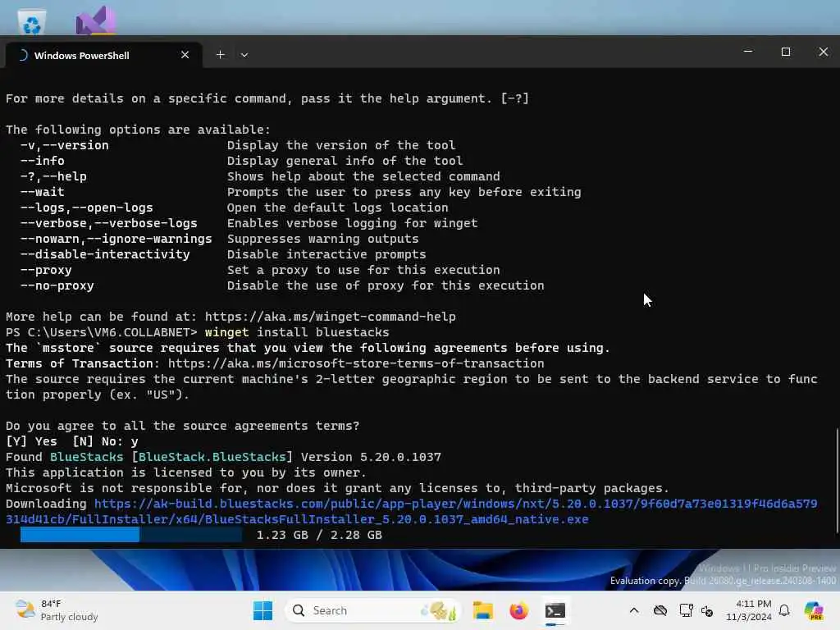Click the '--disable-interactivity' option text
Image resolution: width=840 pixels, height=630 pixels.
coord(105,254)
